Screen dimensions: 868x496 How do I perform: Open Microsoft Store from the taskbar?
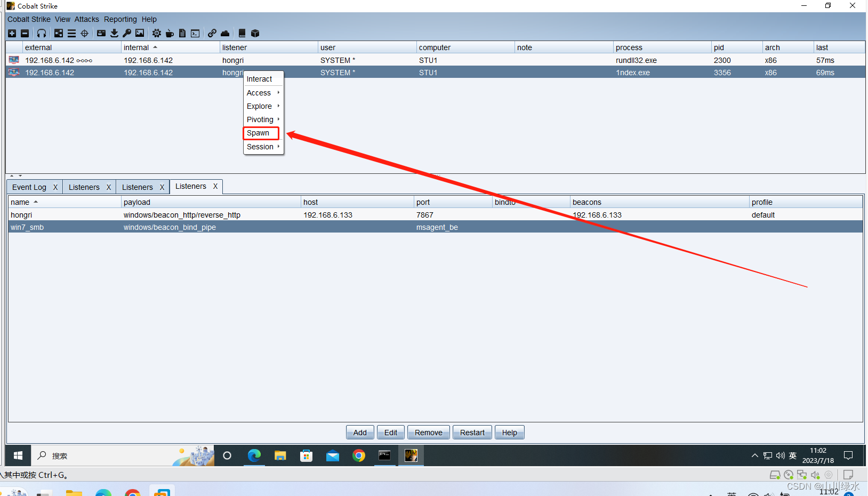[307, 455]
